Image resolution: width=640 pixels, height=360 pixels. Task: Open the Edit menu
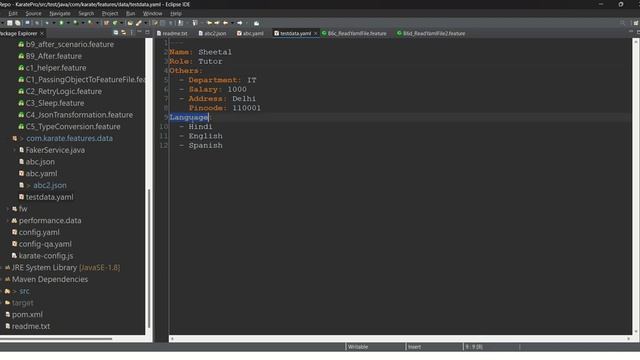pos(13,13)
